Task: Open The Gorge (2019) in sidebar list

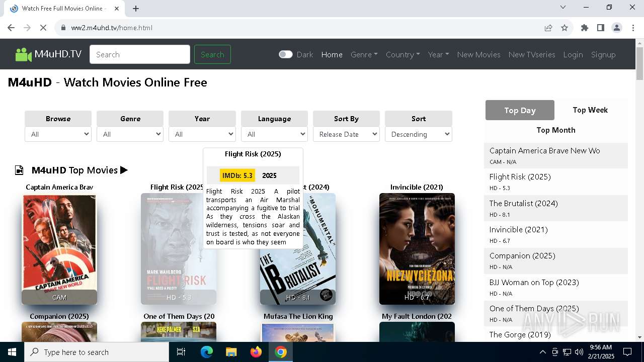Action: 520,334
